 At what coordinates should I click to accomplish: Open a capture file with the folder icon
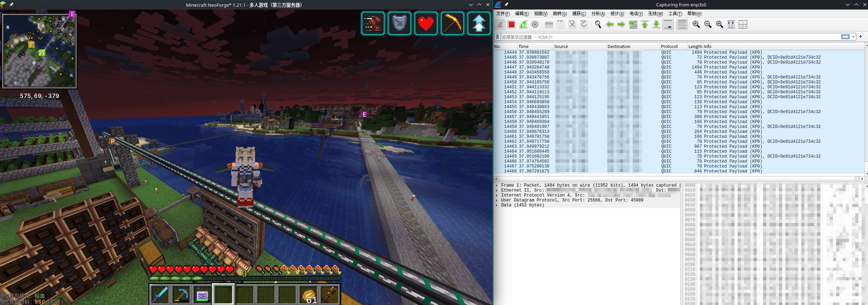[549, 24]
